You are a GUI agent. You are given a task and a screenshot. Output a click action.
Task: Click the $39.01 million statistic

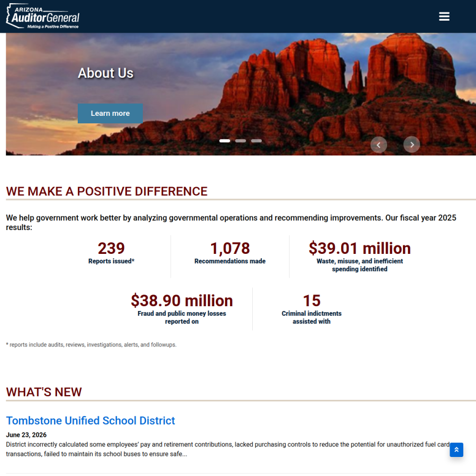click(360, 249)
